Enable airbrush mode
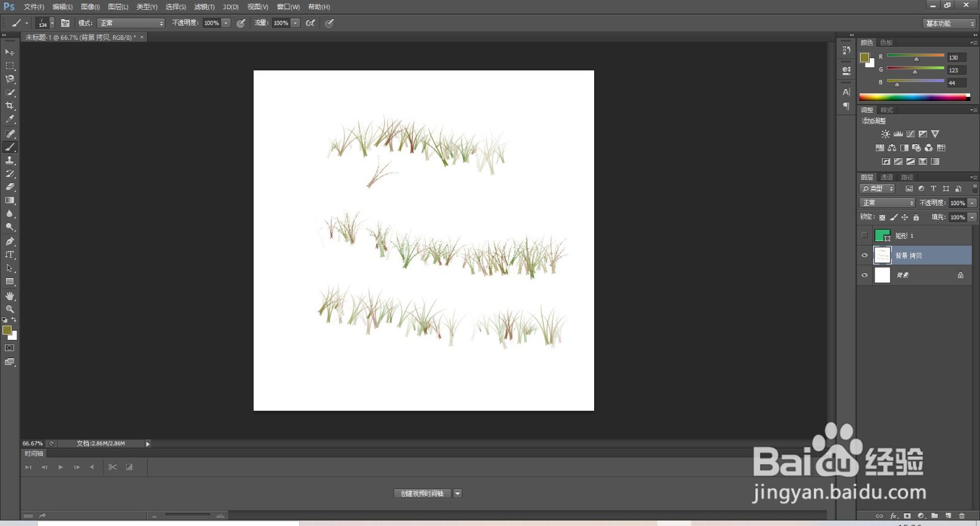Image resolution: width=980 pixels, height=526 pixels. pos(311,23)
